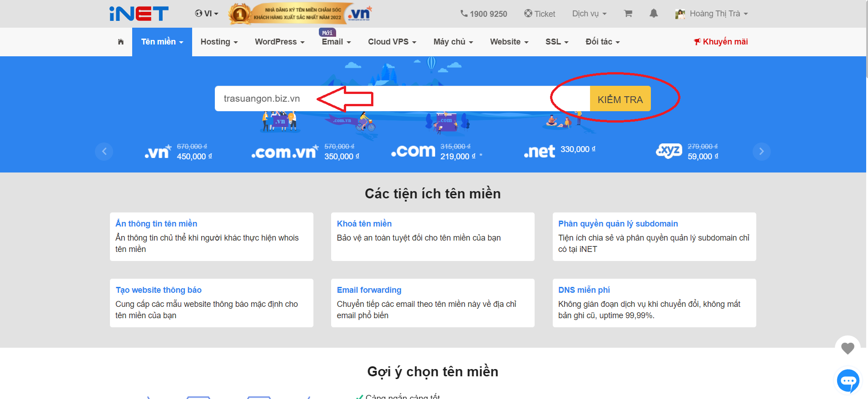
Task: Open the Hoàng Thị Trà account menu
Action: click(x=712, y=14)
